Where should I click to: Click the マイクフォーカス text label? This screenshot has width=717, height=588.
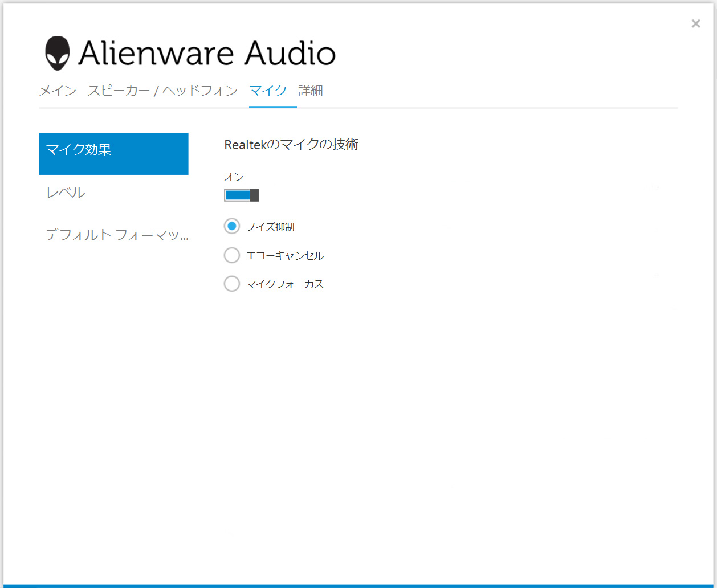click(285, 284)
